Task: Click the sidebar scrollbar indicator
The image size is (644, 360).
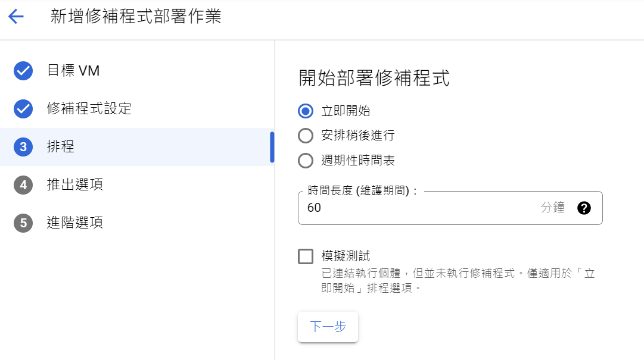Action: 272,146
